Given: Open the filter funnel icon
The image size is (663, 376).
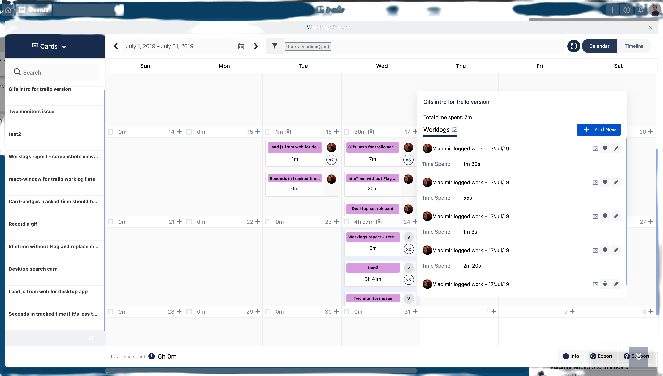Looking at the screenshot, I should tap(274, 46).
